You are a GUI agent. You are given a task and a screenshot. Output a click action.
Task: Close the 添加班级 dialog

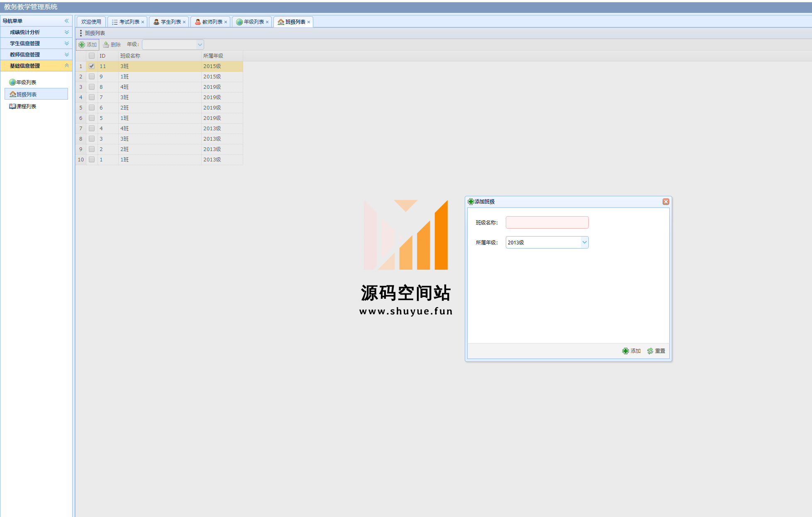tap(666, 202)
